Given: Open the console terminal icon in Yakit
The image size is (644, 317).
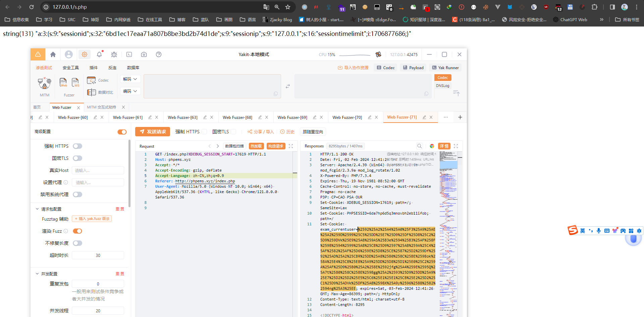Looking at the screenshot, I should [x=129, y=54].
